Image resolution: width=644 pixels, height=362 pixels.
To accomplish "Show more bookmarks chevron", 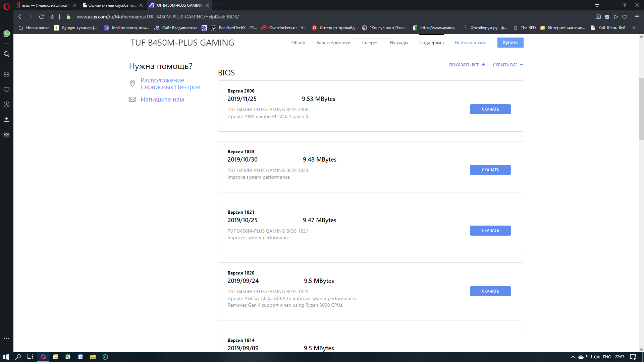I will coord(634,28).
